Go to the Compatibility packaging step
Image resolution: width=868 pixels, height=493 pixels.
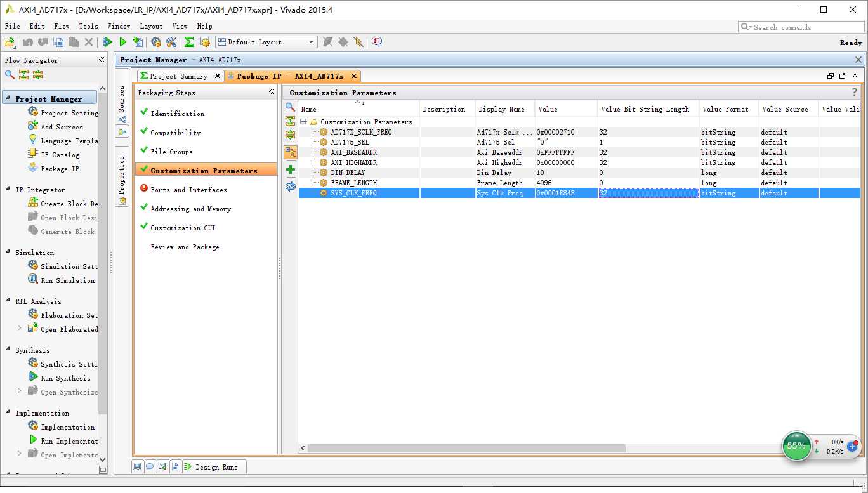point(175,133)
